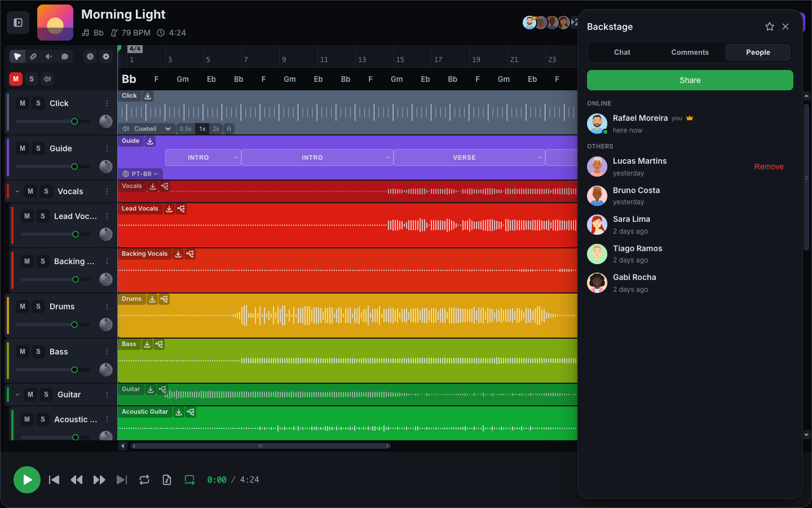Solo the Guide track
The width and height of the screenshot is (812, 508).
[38, 148]
